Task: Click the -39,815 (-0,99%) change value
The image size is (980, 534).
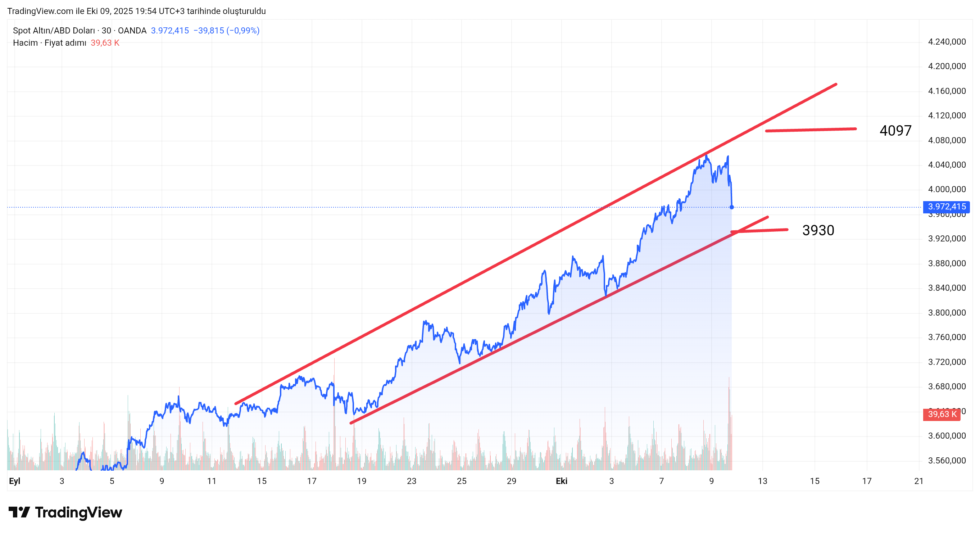Action: [x=226, y=31]
